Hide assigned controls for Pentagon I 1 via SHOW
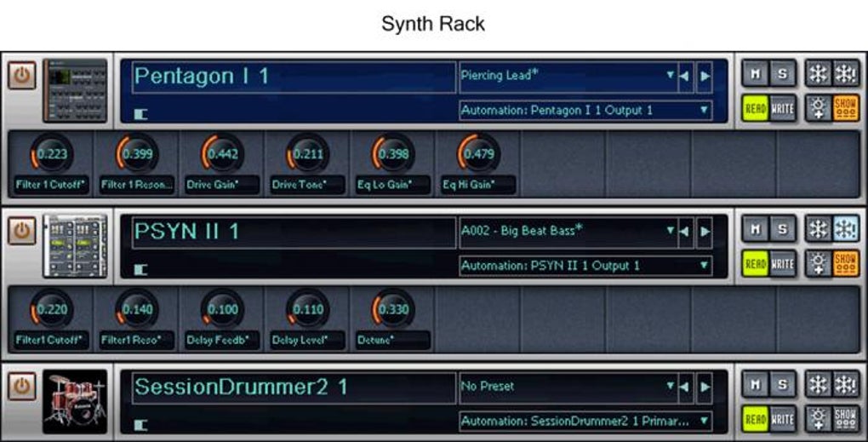The width and height of the screenshot is (868, 442). click(x=846, y=108)
